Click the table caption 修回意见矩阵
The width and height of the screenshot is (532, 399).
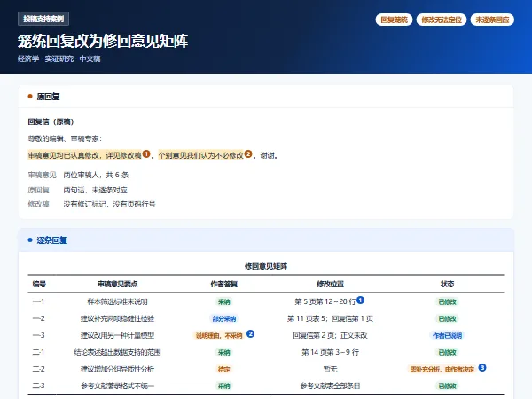266,266
